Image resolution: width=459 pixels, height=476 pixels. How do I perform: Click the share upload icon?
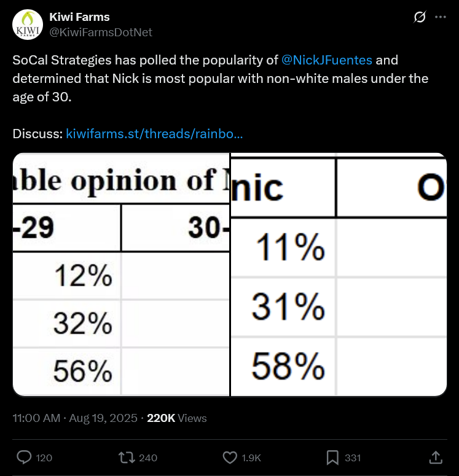[436, 458]
